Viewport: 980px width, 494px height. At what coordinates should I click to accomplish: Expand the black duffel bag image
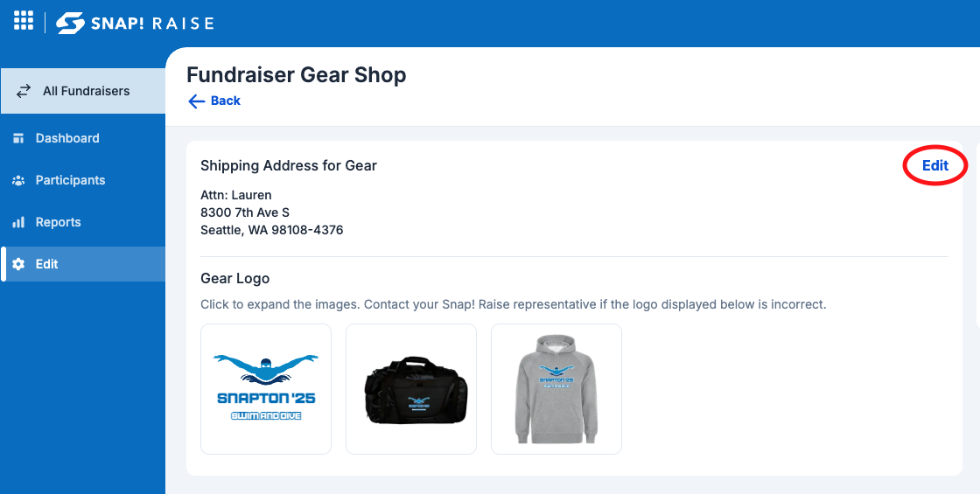[411, 389]
